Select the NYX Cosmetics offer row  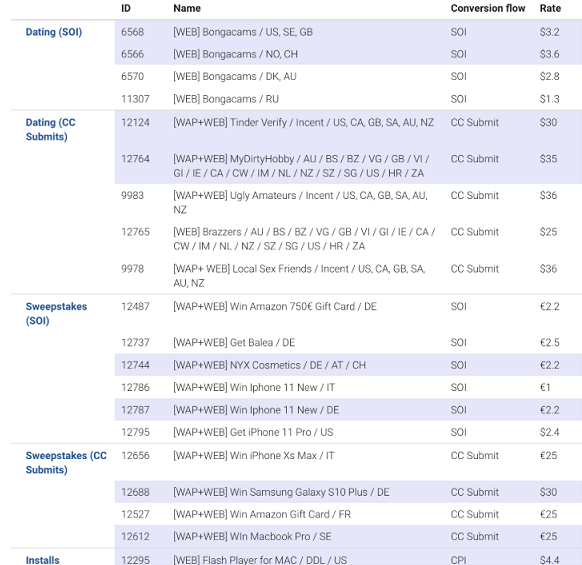click(348, 365)
